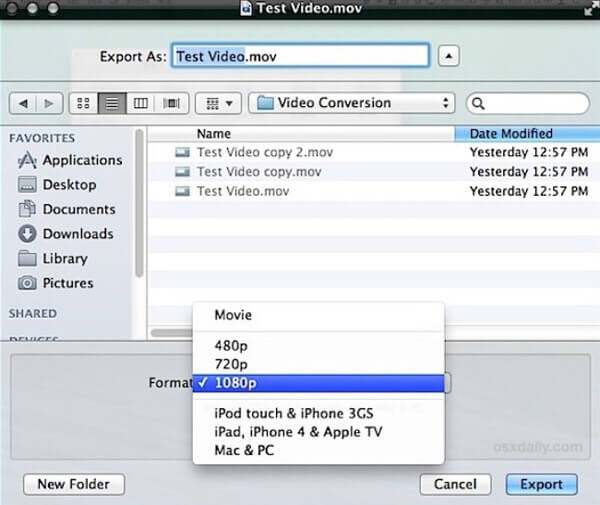Switch to column view
This screenshot has width=600, height=505.
click(141, 103)
